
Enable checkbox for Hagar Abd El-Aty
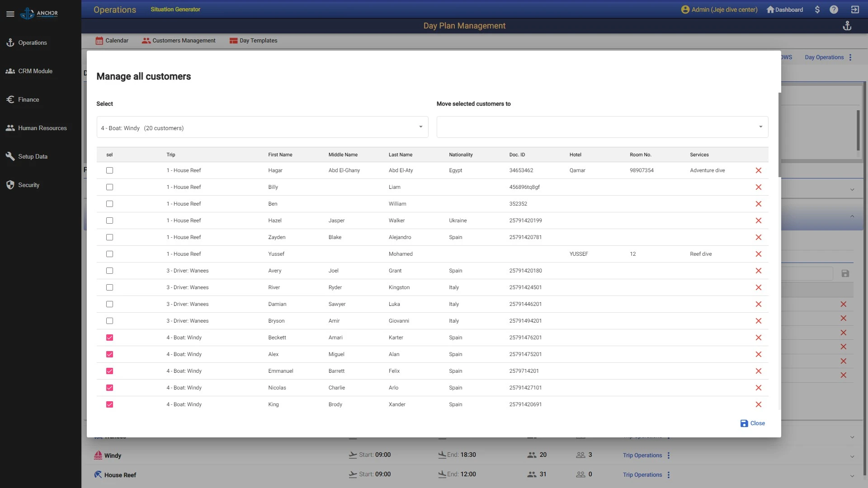click(x=109, y=170)
